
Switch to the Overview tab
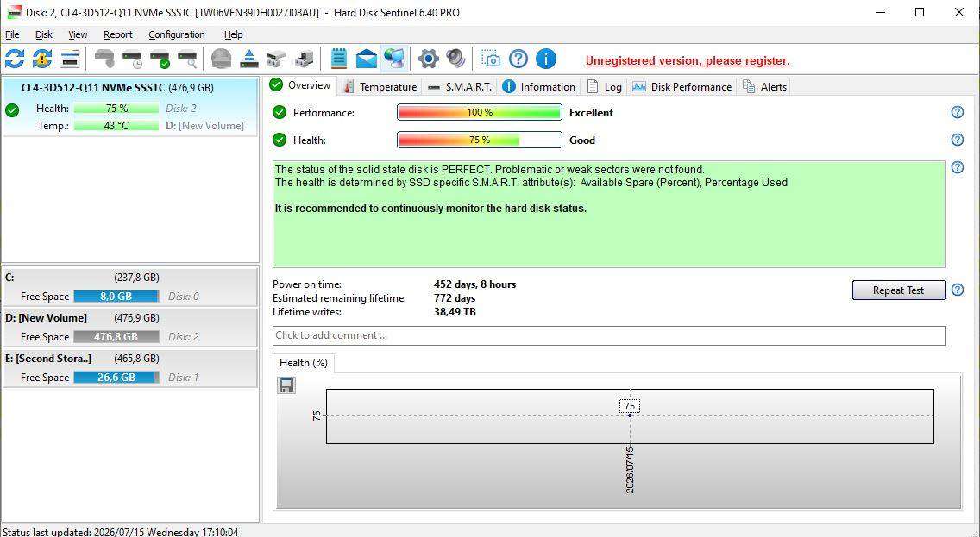tap(300, 85)
